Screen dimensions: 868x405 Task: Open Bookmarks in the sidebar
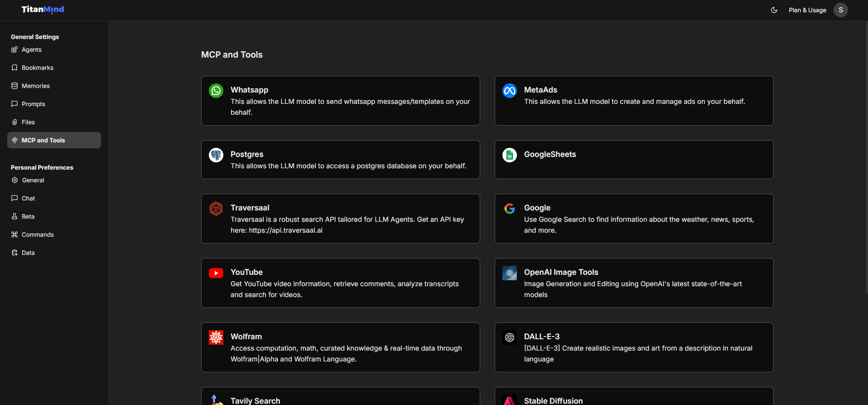pyautogui.click(x=37, y=68)
